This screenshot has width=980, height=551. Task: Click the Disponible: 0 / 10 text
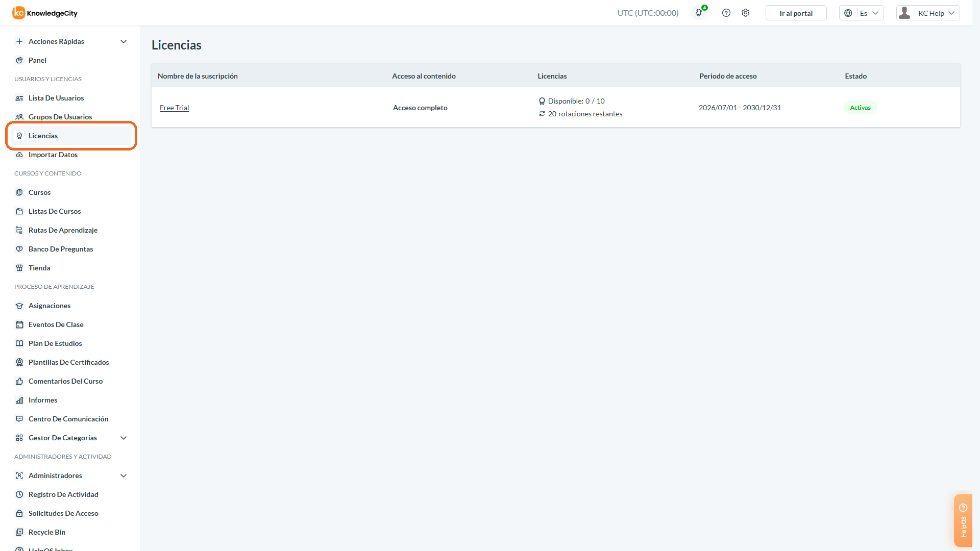[576, 101]
